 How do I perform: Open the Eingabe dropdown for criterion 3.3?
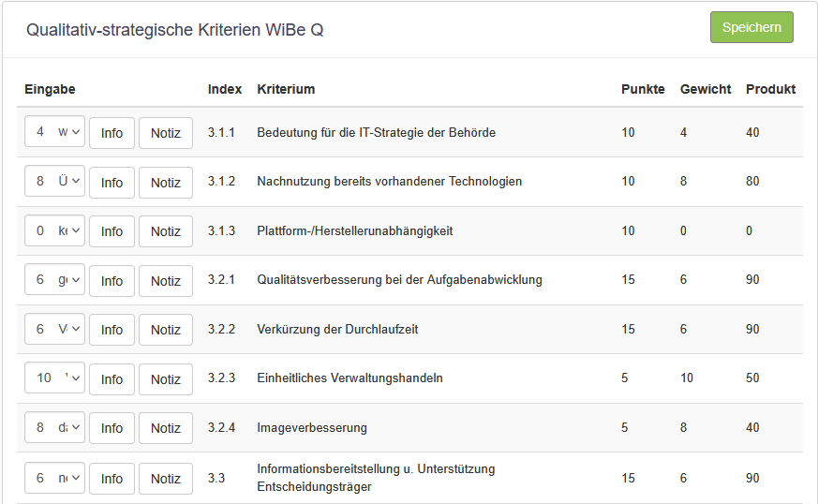(x=54, y=478)
